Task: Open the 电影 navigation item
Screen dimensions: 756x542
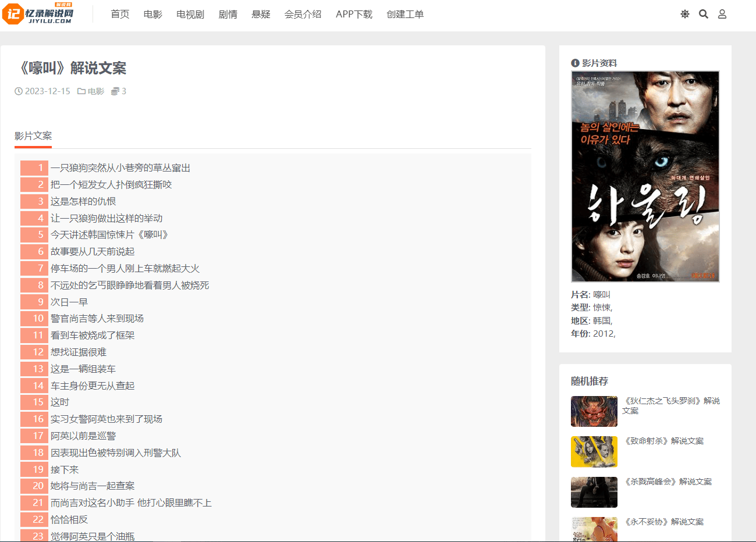Action: coord(153,14)
